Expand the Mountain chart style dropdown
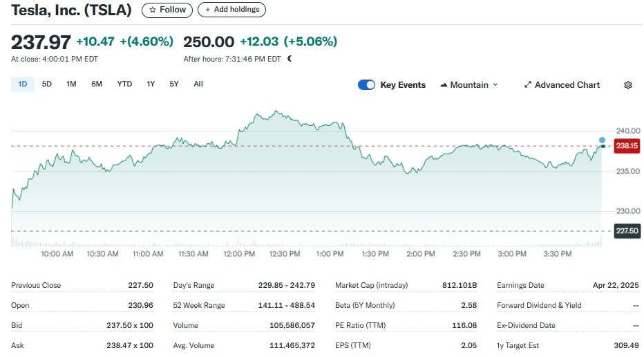The image size is (644, 357). pyautogui.click(x=469, y=85)
